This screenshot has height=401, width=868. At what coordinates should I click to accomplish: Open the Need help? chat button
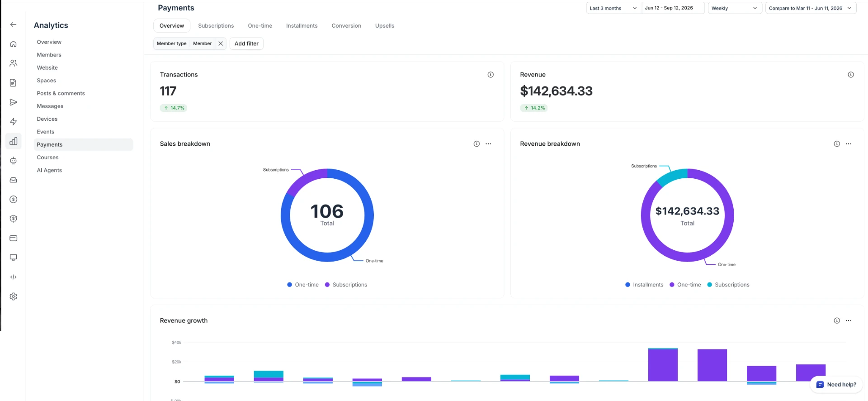[836, 385]
